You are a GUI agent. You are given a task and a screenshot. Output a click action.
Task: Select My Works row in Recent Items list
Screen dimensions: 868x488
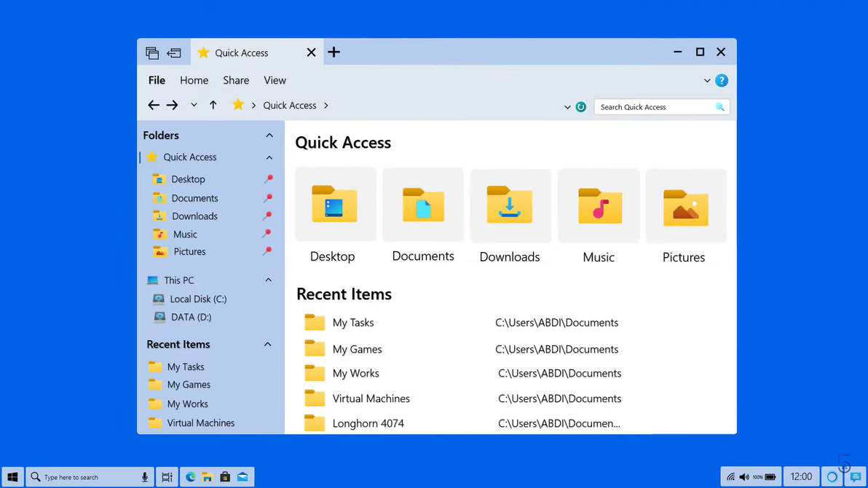pyautogui.click(x=462, y=374)
